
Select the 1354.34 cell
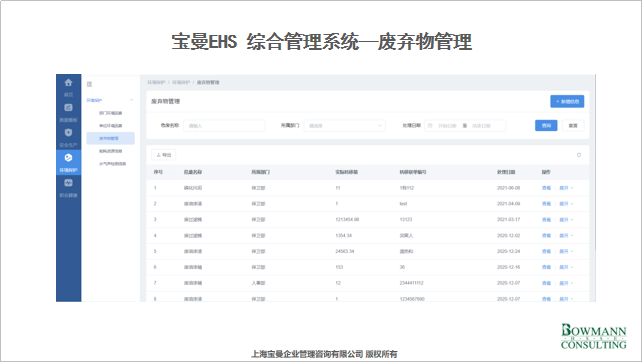pyautogui.click(x=344, y=236)
